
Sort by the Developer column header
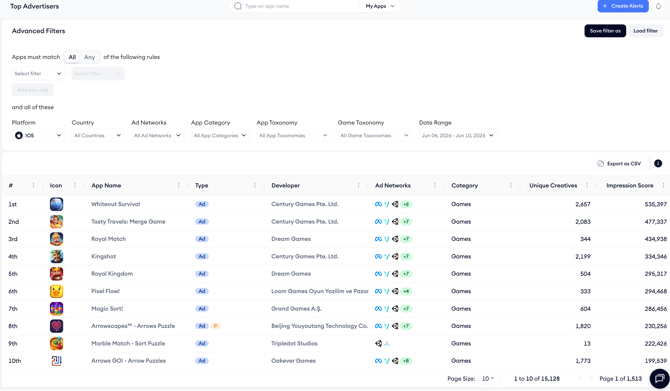coord(285,185)
